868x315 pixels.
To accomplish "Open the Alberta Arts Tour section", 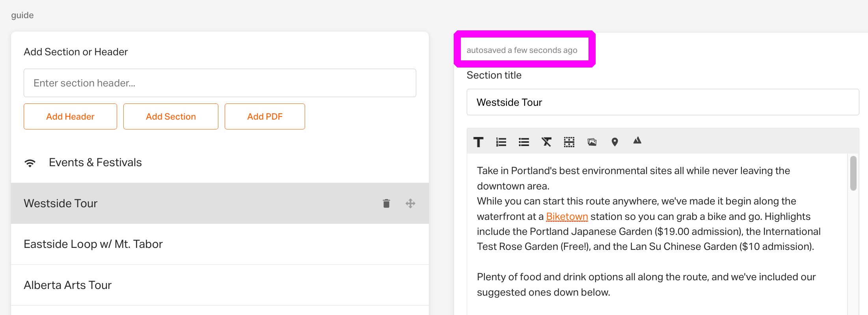I will 220,285.
